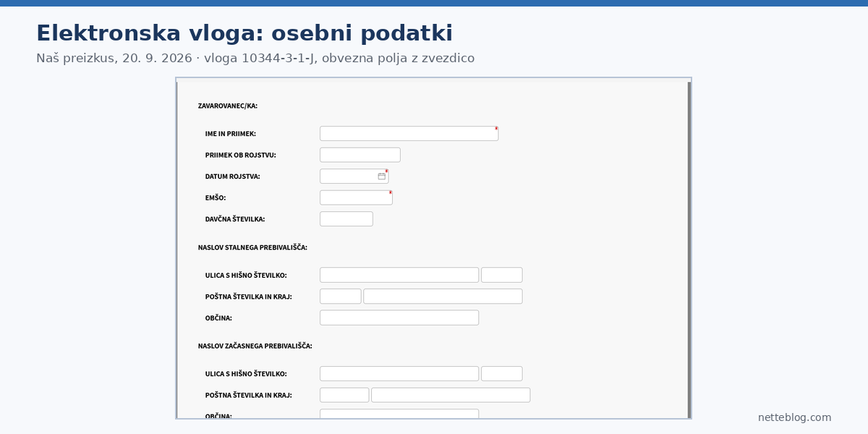Click OBČINA label under stalnega prebivališča
Viewport: 868px width, 434px height.
point(218,318)
